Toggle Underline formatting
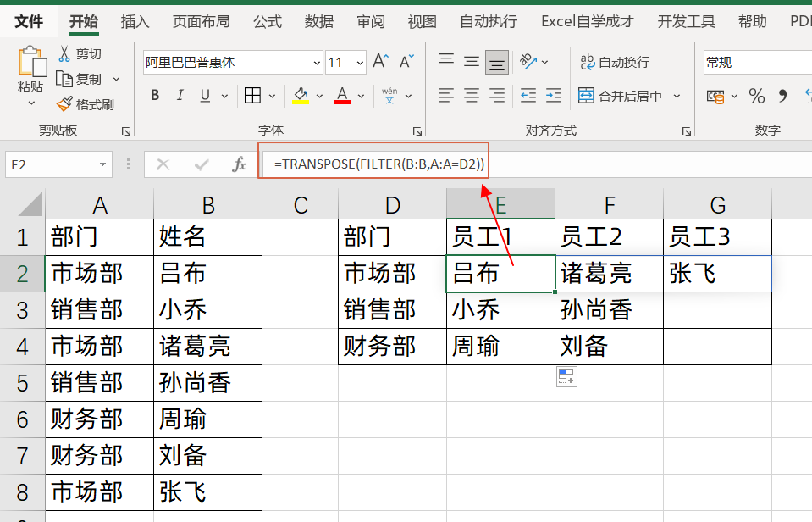Image resolution: width=812 pixels, height=522 pixels. [x=205, y=96]
